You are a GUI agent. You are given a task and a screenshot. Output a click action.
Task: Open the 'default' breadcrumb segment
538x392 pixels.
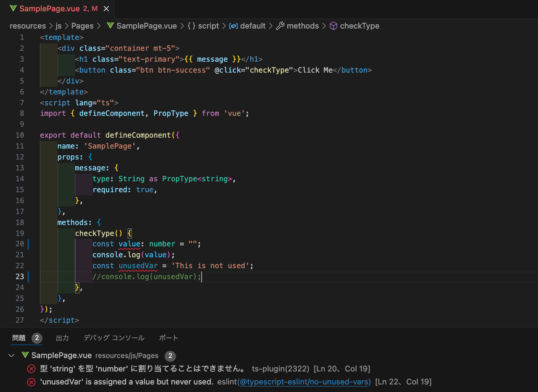[x=253, y=26]
